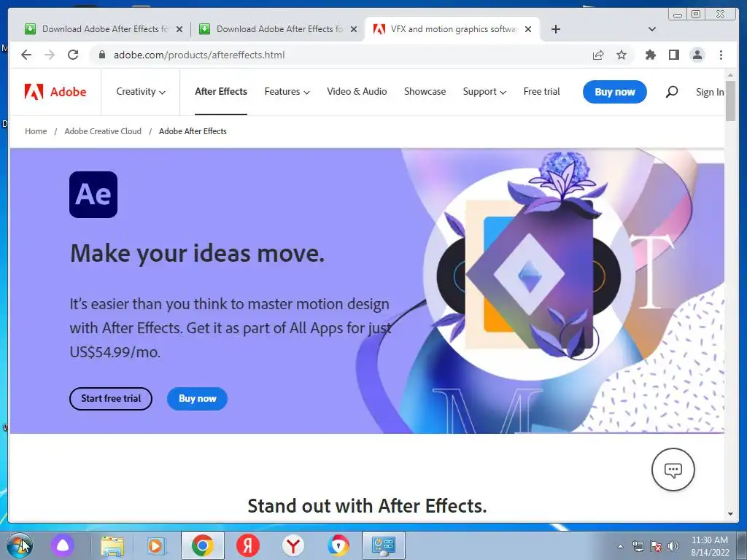Click the scrollbar up arrow

click(730, 75)
